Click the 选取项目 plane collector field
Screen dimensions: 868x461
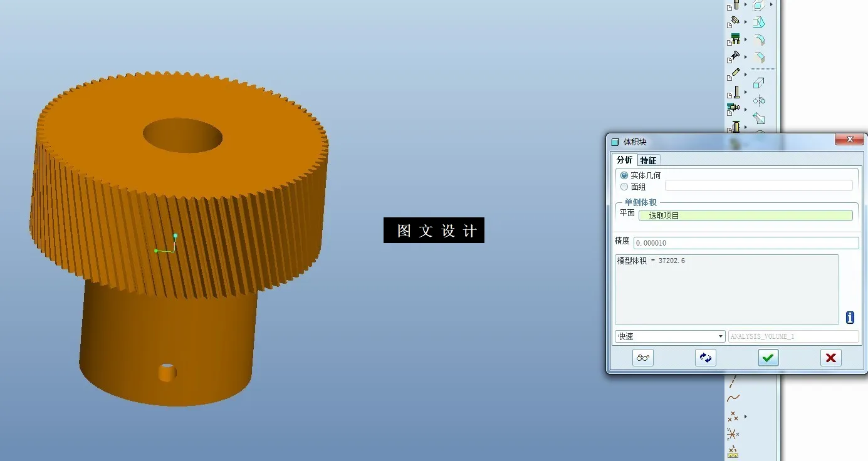(x=746, y=215)
